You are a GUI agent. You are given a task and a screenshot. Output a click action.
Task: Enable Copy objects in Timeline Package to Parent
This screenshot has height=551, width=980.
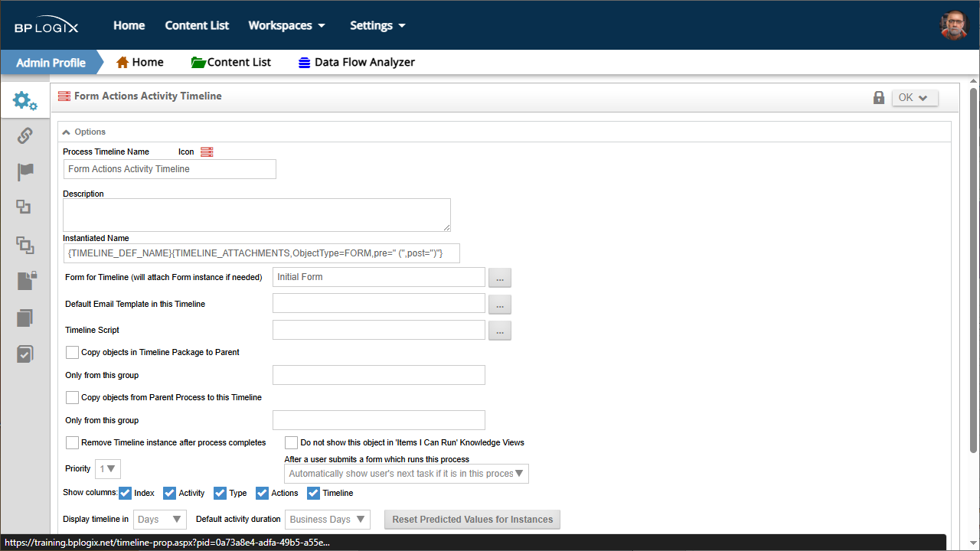(x=72, y=352)
